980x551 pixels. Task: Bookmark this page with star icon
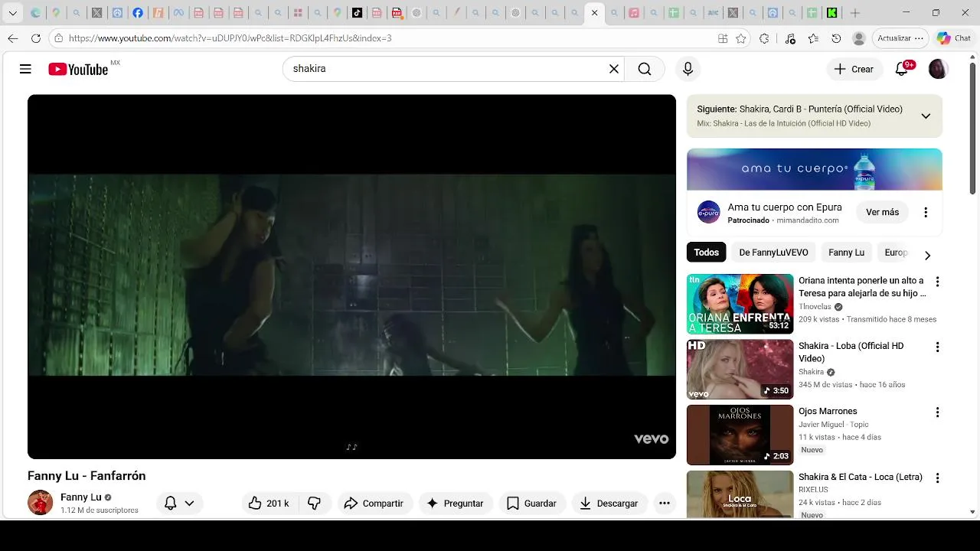coord(741,38)
